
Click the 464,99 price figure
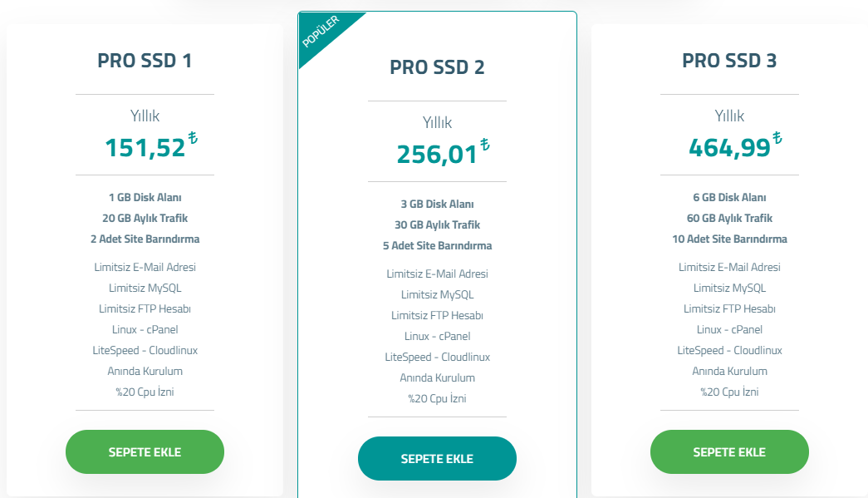pyautogui.click(x=729, y=148)
